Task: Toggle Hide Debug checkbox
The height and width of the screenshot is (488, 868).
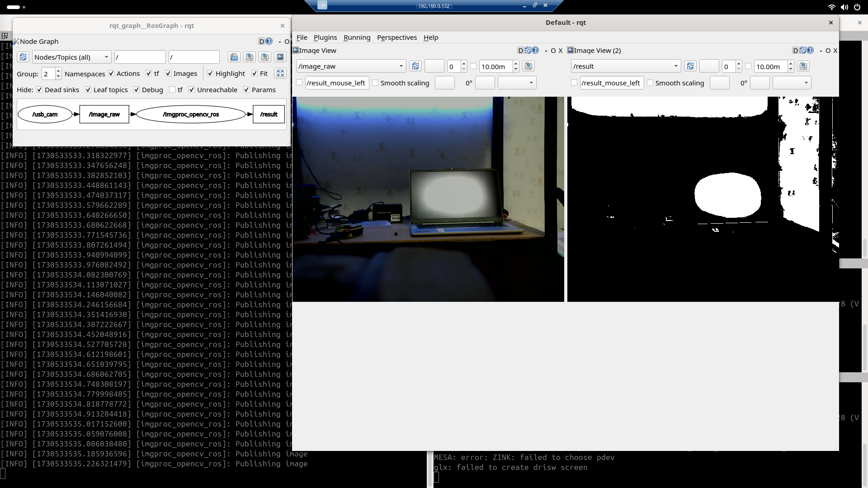Action: (x=137, y=90)
